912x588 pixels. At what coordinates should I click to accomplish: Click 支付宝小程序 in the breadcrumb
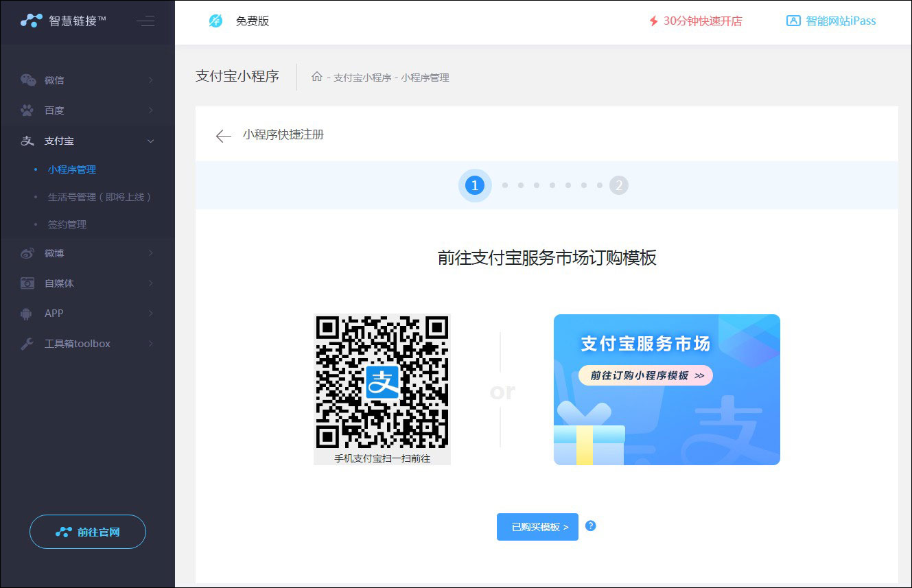tap(362, 78)
